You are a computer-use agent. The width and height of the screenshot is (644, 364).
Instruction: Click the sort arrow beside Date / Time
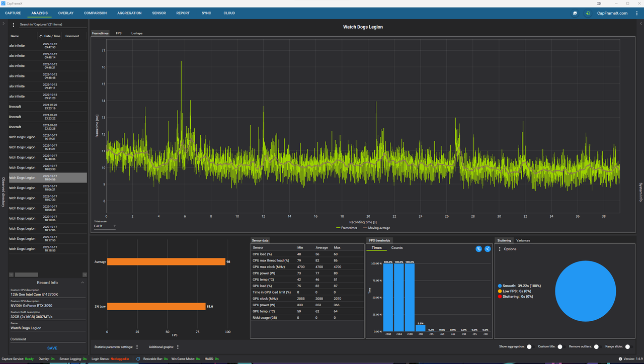41,36
